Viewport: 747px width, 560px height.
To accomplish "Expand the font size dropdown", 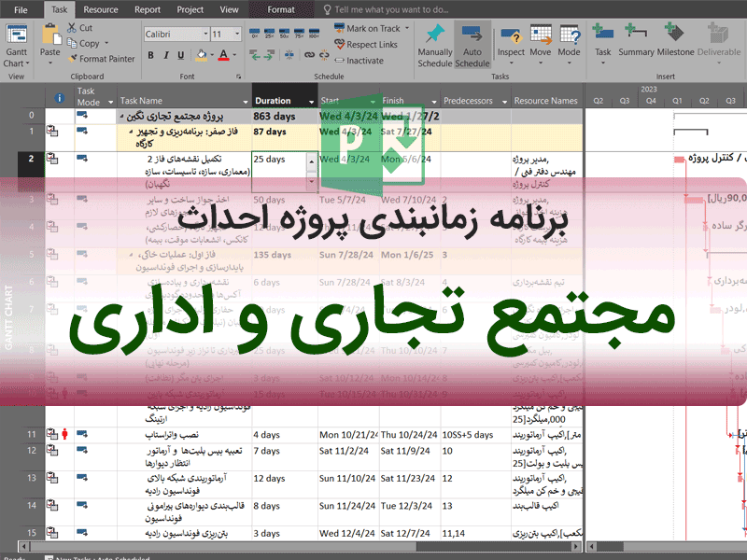I will pos(237,35).
